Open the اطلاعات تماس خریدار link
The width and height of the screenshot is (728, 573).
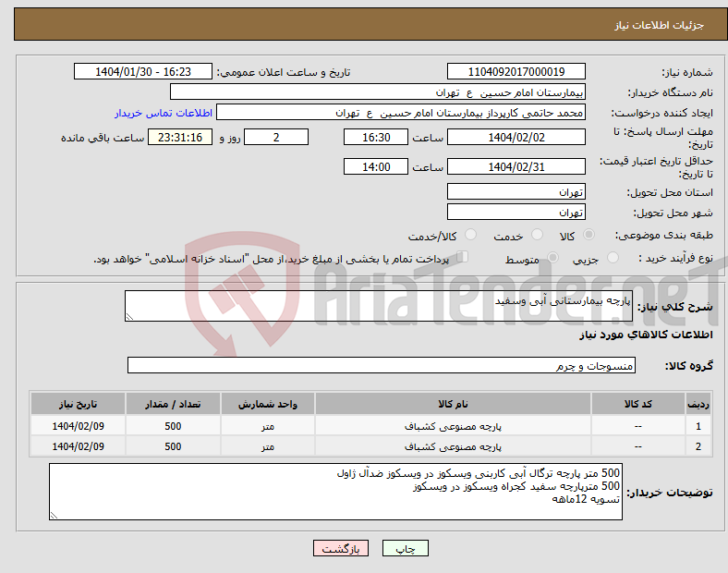[x=164, y=113]
